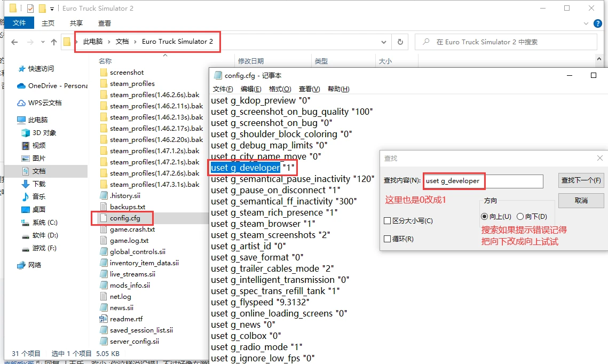Switch to Explorer View tab
608x364 pixels.
tap(104, 23)
